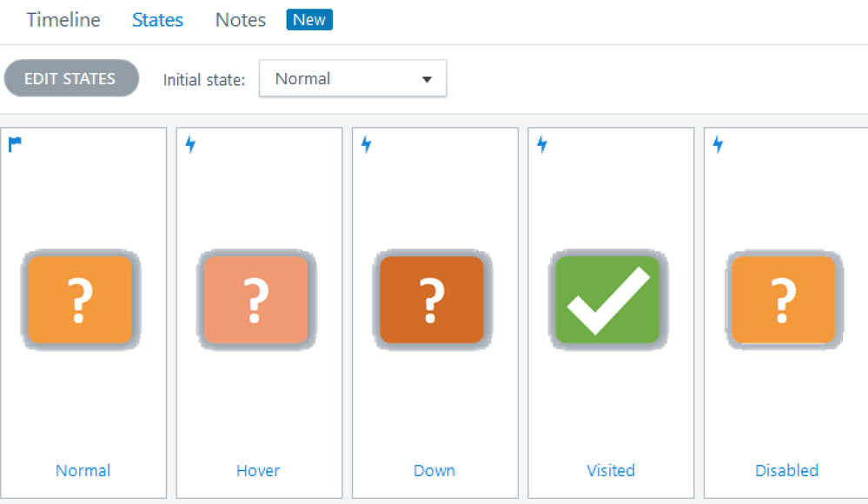The width and height of the screenshot is (868, 504).
Task: Click the lightning bolt icon on Hover state
Action: [191, 144]
